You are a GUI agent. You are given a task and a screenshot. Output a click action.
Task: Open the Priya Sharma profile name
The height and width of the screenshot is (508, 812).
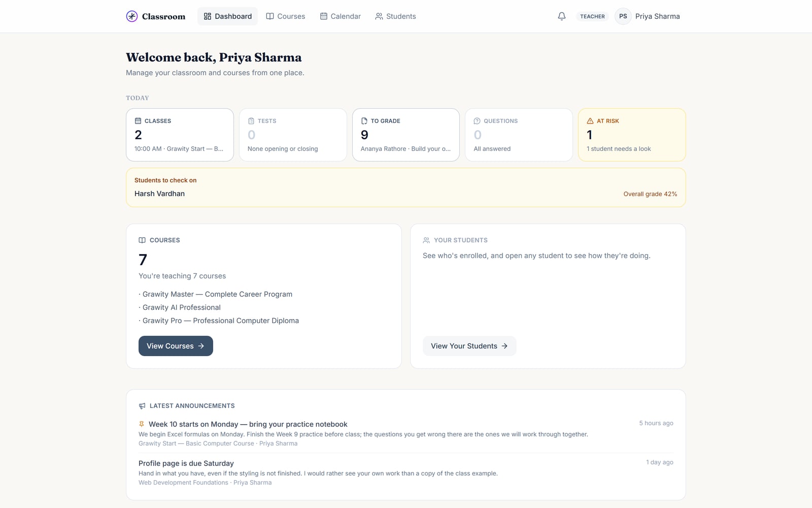coord(657,16)
